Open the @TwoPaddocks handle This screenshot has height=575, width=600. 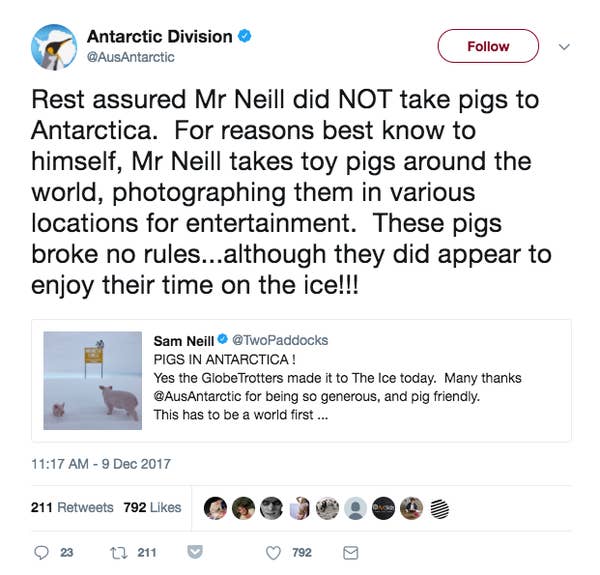click(x=280, y=340)
